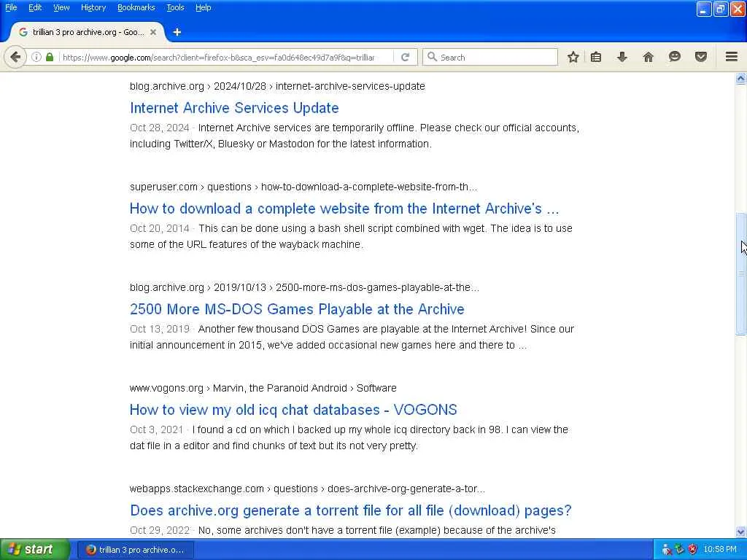Open the Bookmarks menu
This screenshot has width=747, height=560.
point(136,7)
